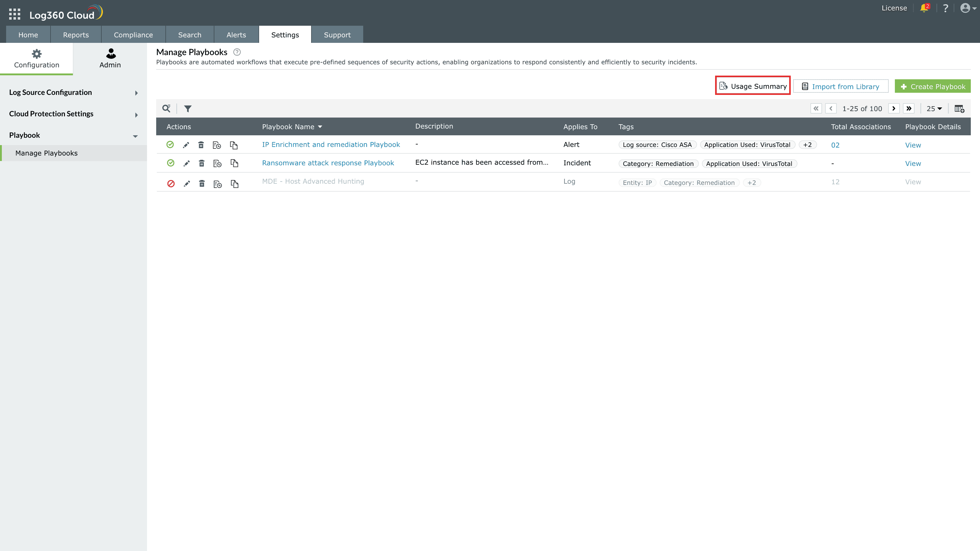Go to previous page of playbooks
The width and height of the screenshot is (980, 551).
coord(831,108)
